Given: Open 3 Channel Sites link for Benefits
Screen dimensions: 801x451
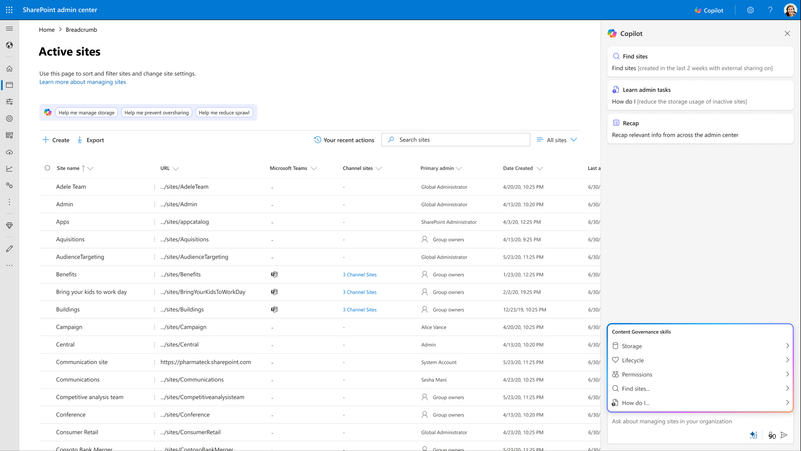Looking at the screenshot, I should click(360, 275).
